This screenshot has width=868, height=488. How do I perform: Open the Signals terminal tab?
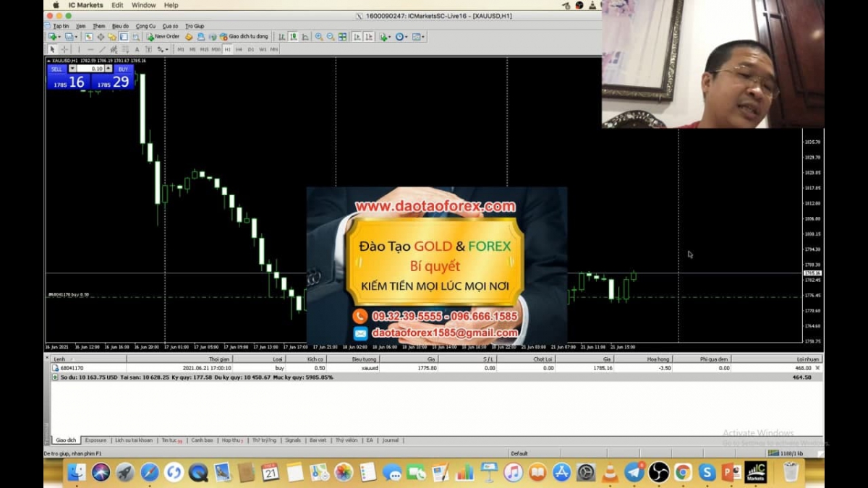point(293,440)
